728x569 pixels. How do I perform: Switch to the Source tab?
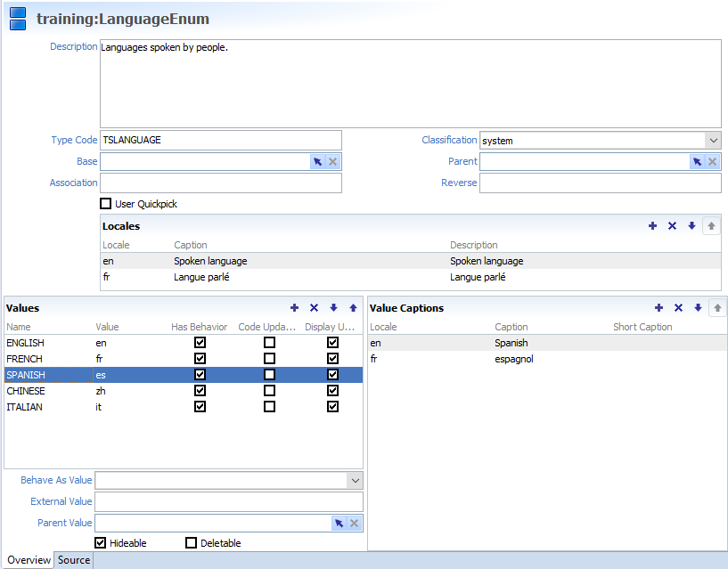click(x=74, y=560)
